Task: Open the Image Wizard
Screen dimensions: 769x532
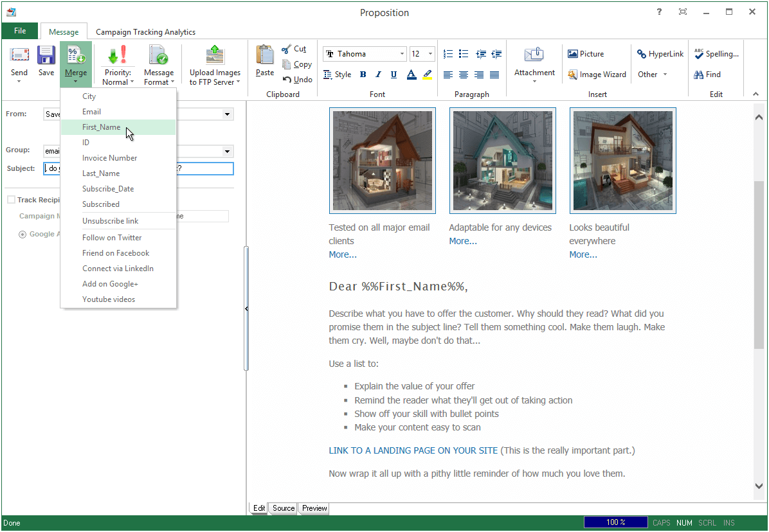Action: click(597, 75)
